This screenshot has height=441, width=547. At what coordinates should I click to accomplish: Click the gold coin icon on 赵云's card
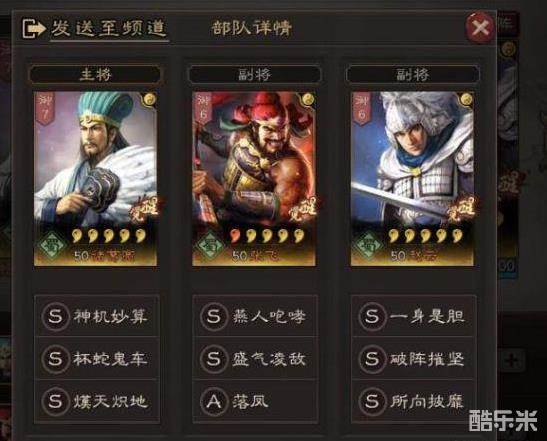tap(467, 100)
